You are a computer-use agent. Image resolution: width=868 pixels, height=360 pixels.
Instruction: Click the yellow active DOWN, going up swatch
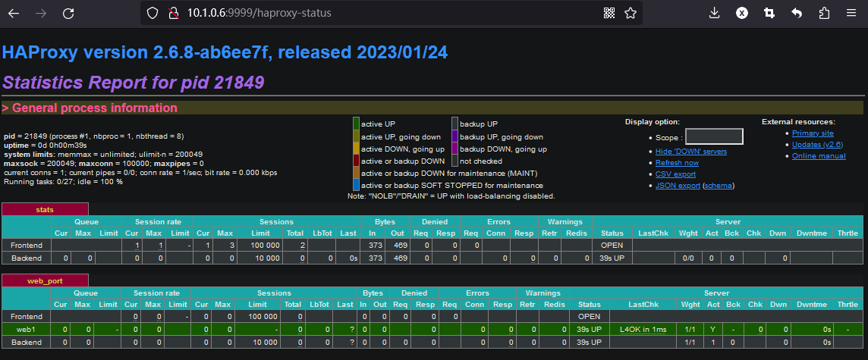356,149
